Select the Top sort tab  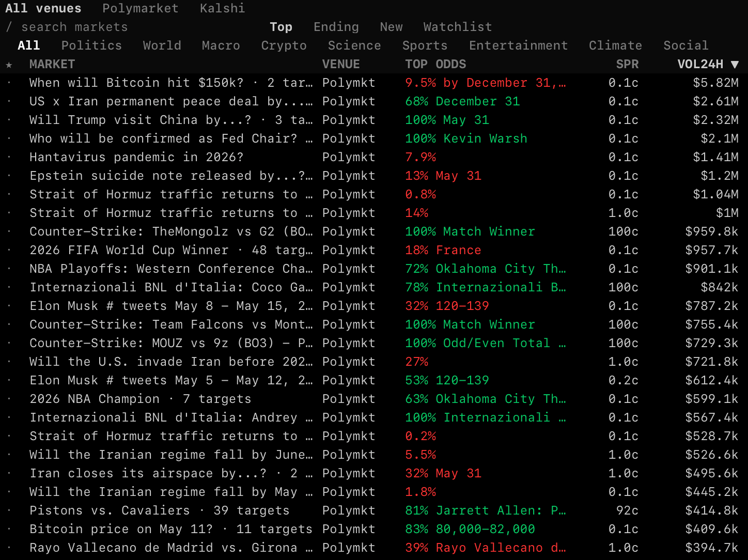pyautogui.click(x=281, y=27)
